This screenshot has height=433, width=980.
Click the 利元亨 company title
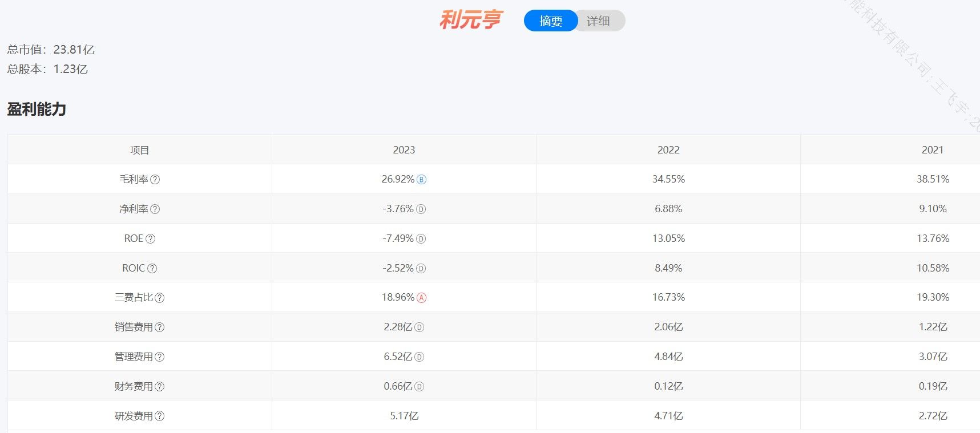pyautogui.click(x=470, y=21)
